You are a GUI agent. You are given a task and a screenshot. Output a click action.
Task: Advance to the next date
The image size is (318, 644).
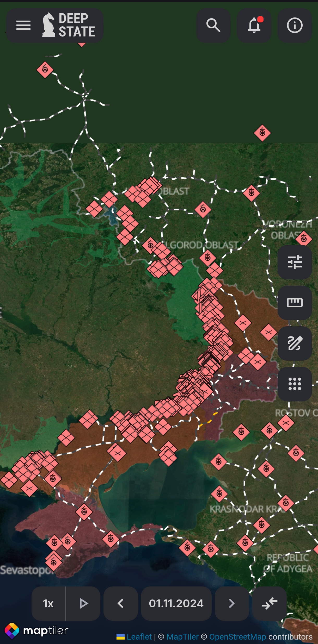point(231,603)
